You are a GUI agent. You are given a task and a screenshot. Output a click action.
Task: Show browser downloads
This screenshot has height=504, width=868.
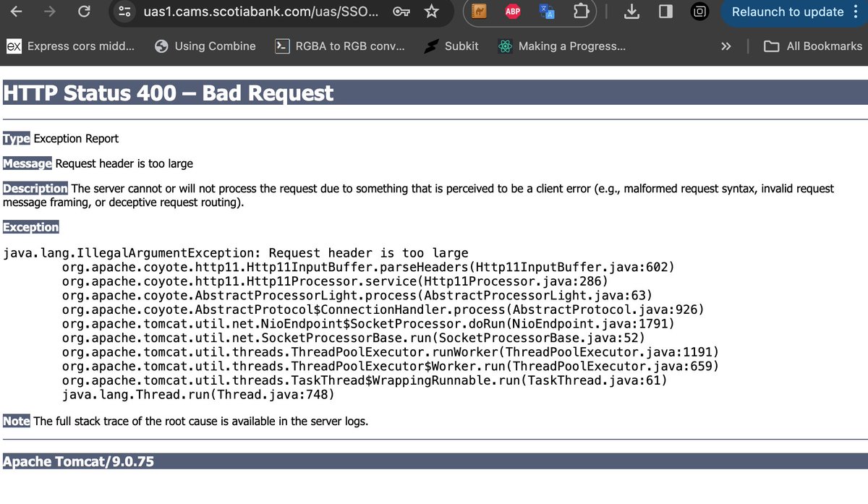tap(631, 11)
